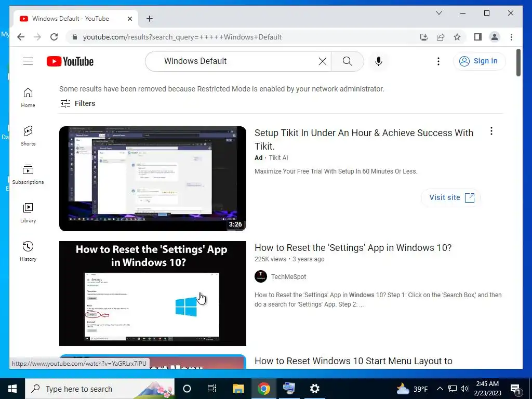Click in the Windows Default search field
532x399 pixels.
pyautogui.click(x=237, y=61)
